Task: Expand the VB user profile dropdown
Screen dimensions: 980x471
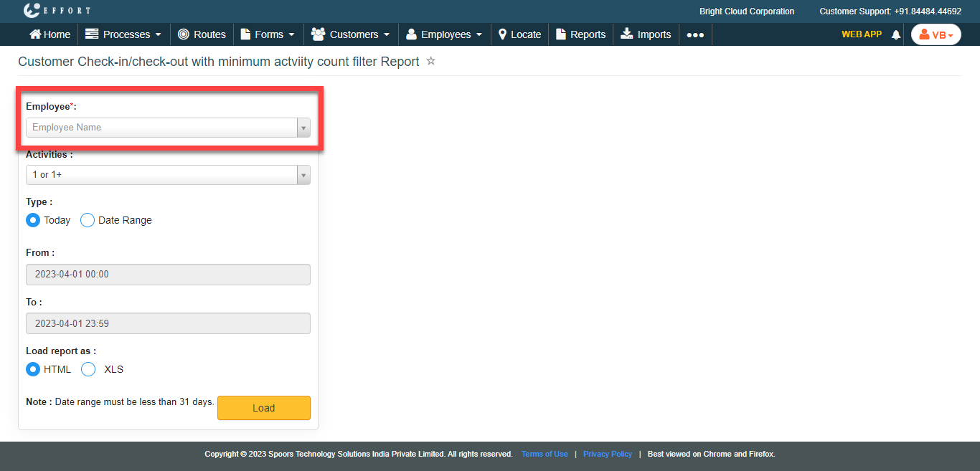Action: click(x=936, y=34)
